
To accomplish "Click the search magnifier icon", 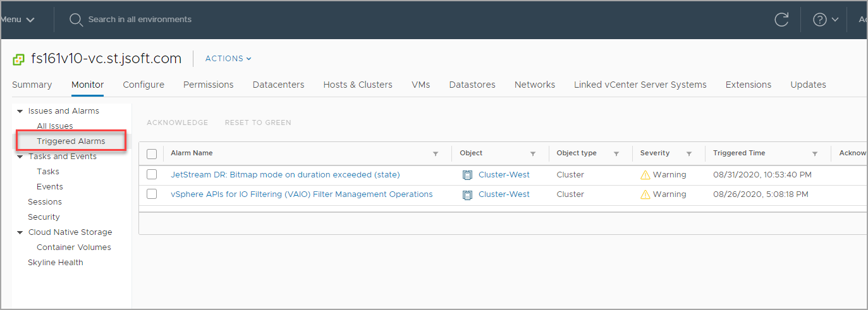I will [76, 20].
